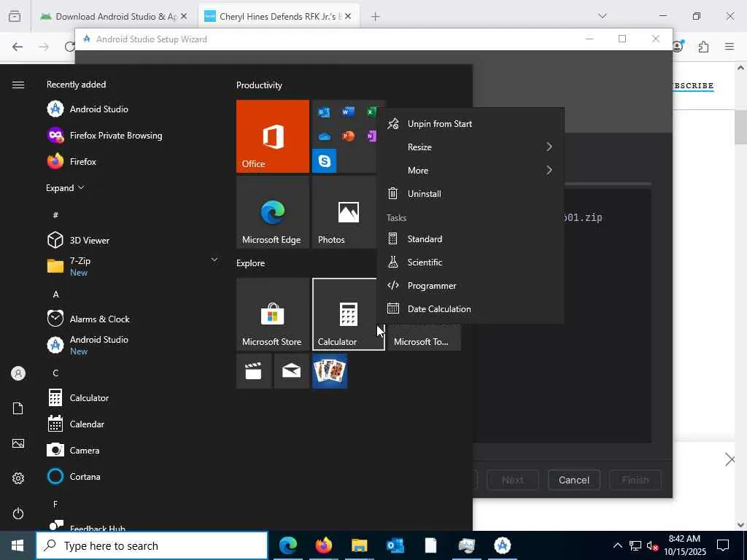Screen dimensions: 747x560
Task: Open a new browser tab
Action: 376,17
